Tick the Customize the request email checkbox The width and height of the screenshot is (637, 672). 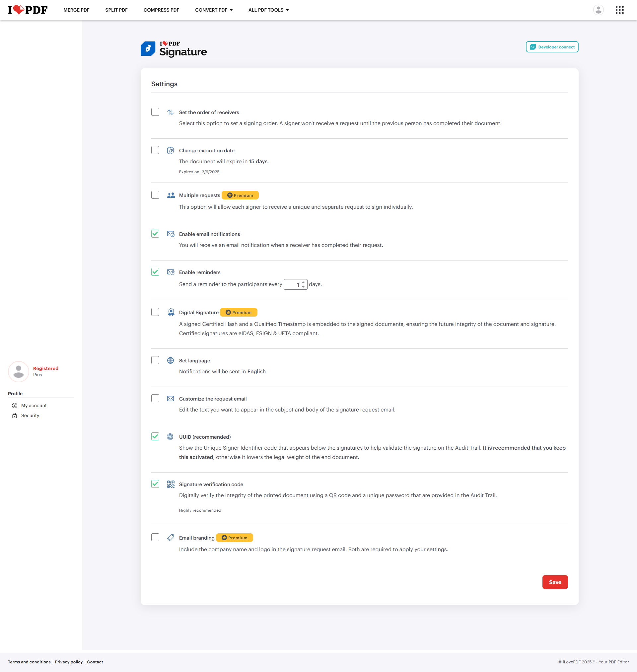155,398
